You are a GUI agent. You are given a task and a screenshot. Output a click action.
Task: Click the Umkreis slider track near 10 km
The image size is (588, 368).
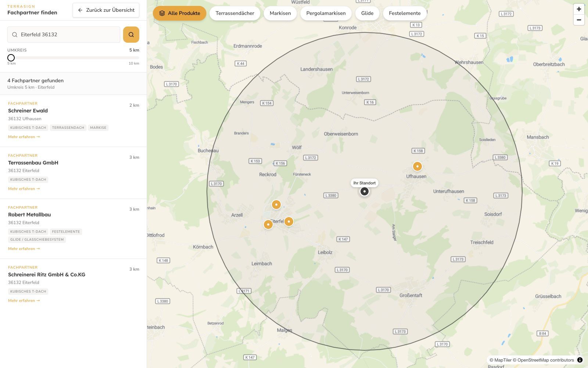pyautogui.click(x=137, y=58)
